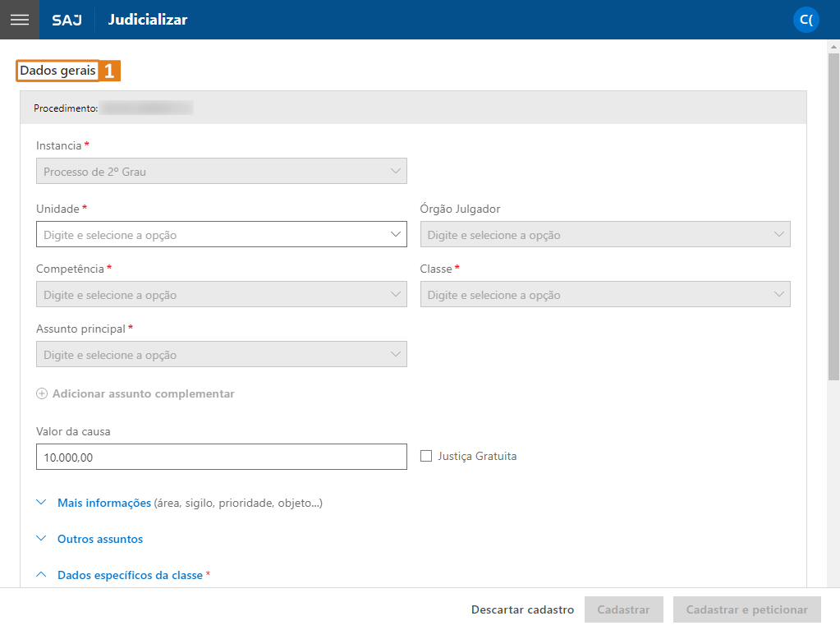Click the scrollbar up arrow

pos(833,47)
